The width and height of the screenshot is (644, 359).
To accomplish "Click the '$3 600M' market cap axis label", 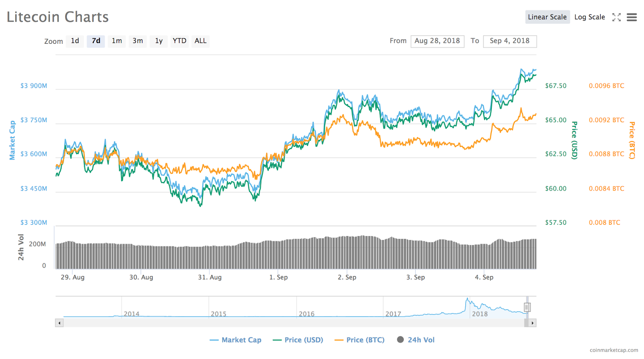I will coord(34,154).
